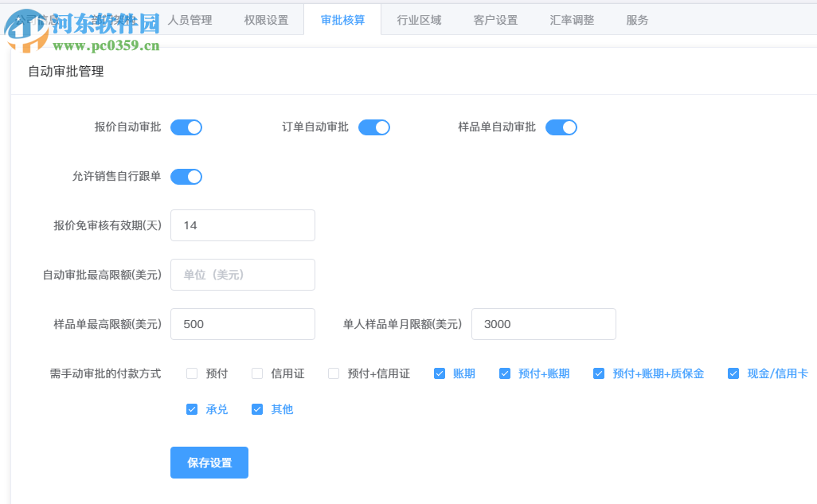This screenshot has height=504, width=817.
Task: Uncheck 预付+账期+质保金 option
Action: pos(598,373)
